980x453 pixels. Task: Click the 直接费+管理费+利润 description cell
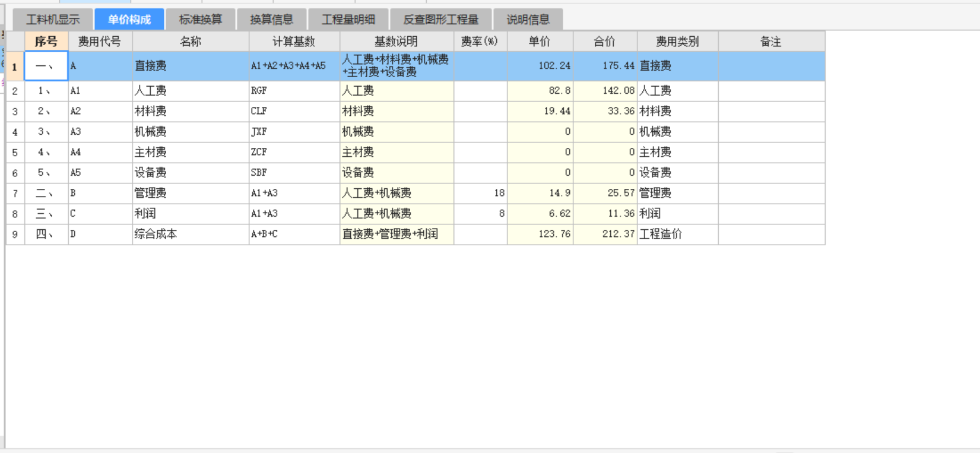[397, 235]
